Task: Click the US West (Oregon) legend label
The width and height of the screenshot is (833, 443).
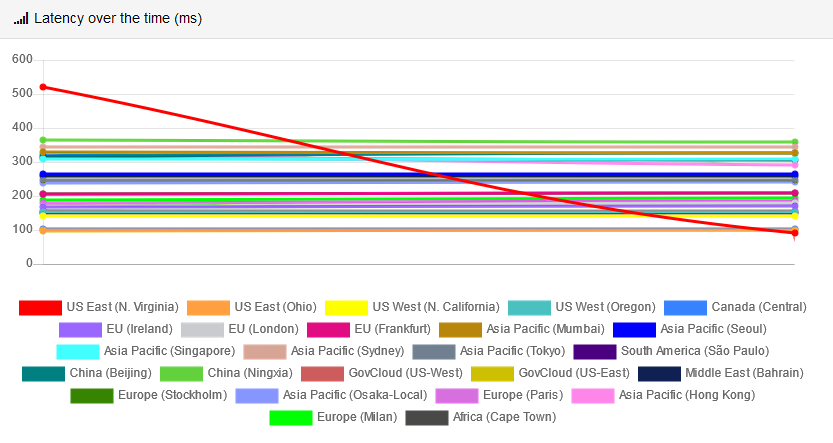Action: (605, 307)
